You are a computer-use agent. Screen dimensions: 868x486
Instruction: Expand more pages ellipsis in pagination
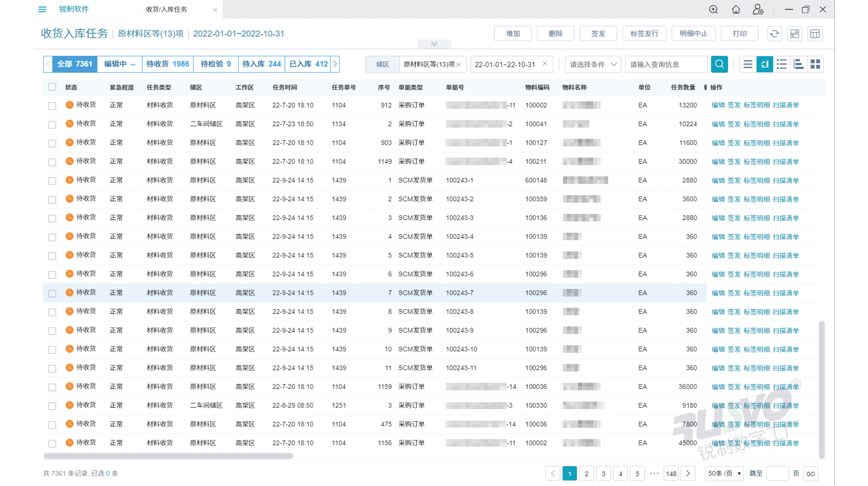pos(654,473)
